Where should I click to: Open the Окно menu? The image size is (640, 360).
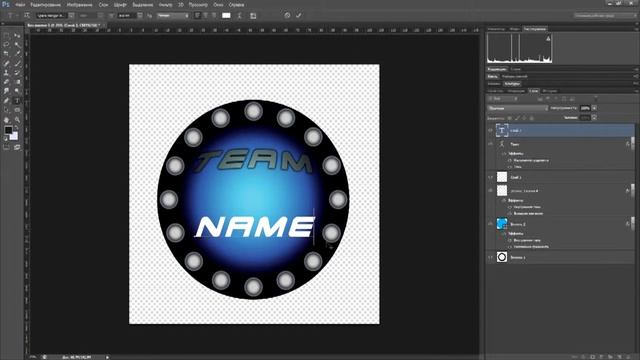[218, 4]
